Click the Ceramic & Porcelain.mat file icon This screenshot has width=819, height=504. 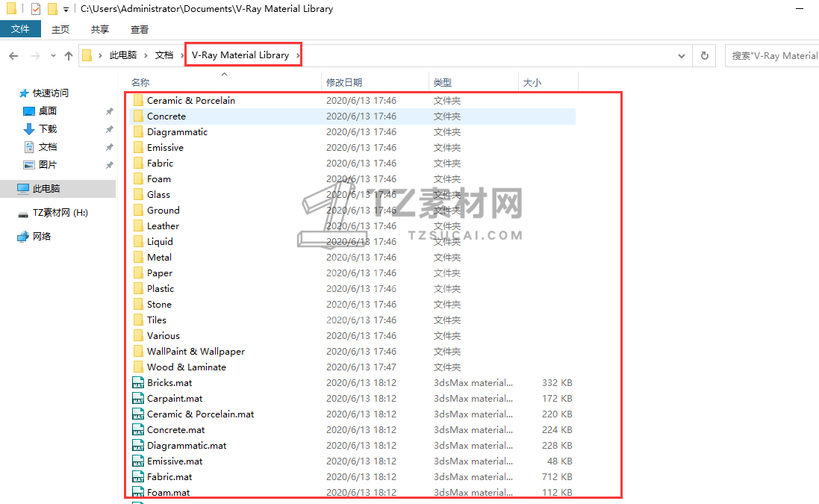138,414
